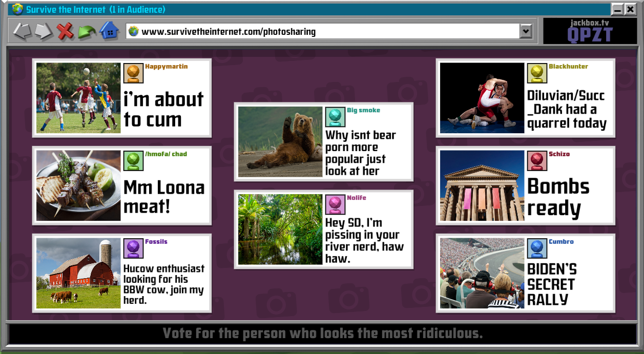644x354 pixels.
Task: Click the grilled skewers photo
Action: [78, 185]
